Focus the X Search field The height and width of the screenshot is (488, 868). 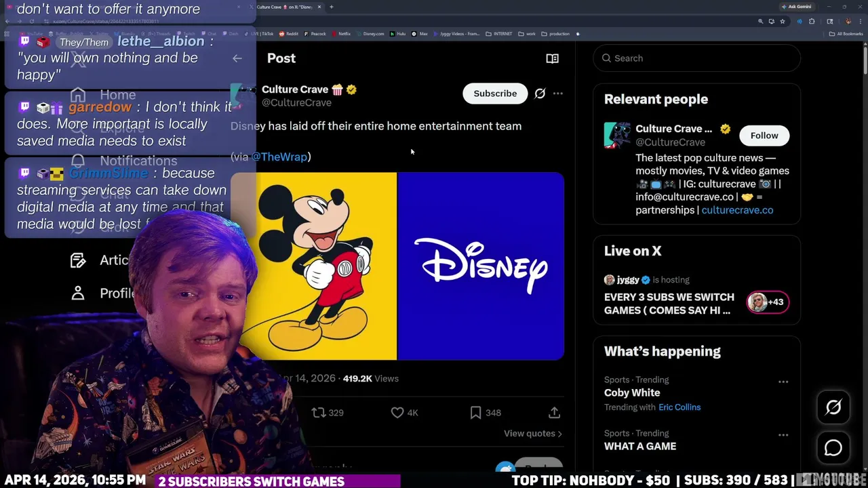pyautogui.click(x=697, y=58)
